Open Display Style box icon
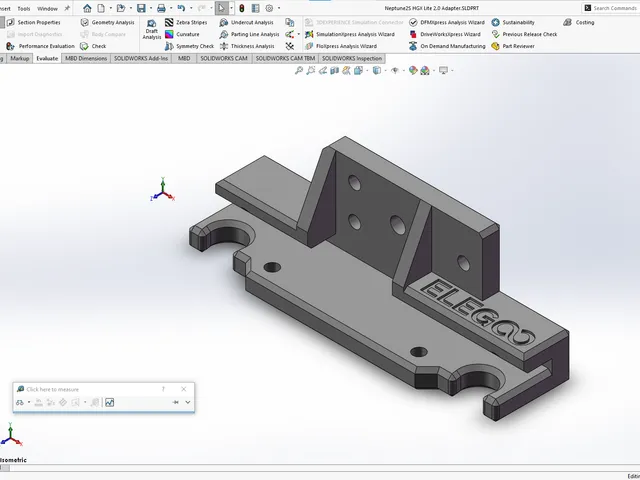The height and width of the screenshot is (480, 640). pyautogui.click(x=377, y=71)
